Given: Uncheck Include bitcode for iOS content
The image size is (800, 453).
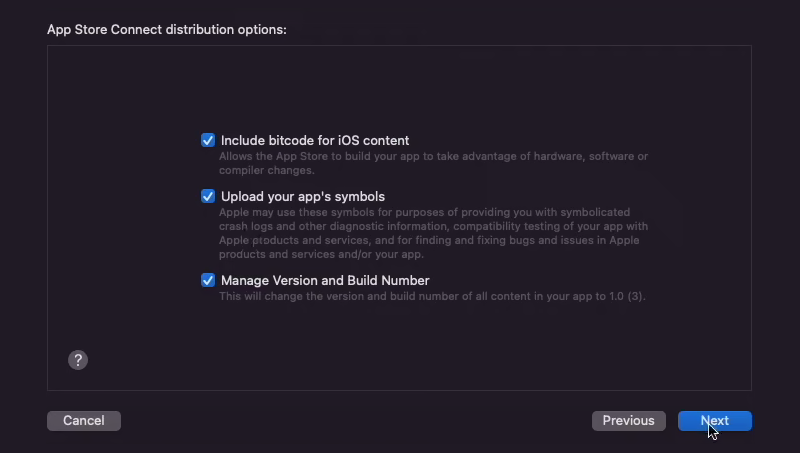Looking at the screenshot, I should point(208,140).
